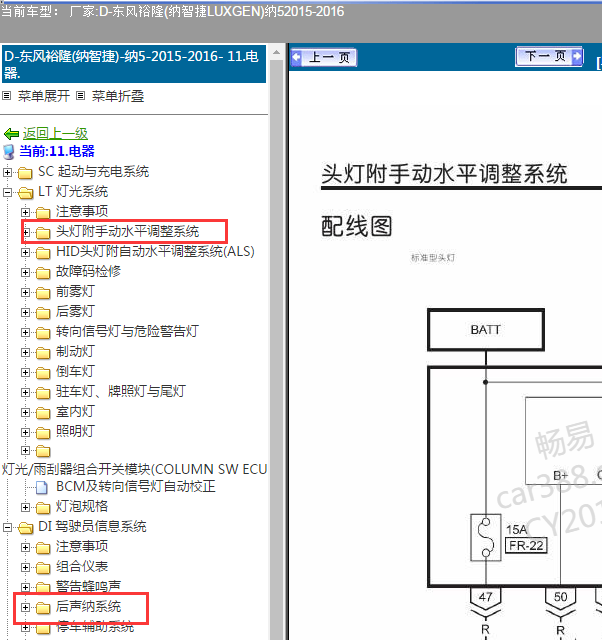The width and height of the screenshot is (602, 640).
Task: Select 灯光/雨刮器组合开关模块(COLUMN SW ECU tree item
Action: (135, 469)
